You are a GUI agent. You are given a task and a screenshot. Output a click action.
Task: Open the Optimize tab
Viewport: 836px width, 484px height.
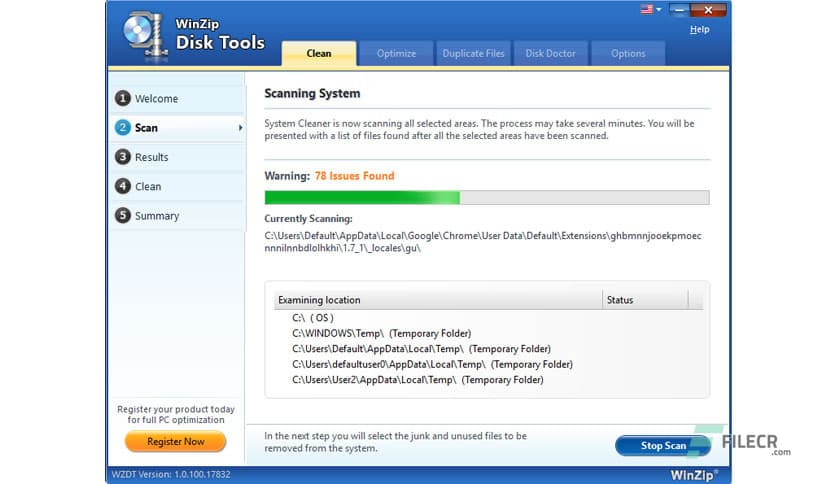point(396,53)
